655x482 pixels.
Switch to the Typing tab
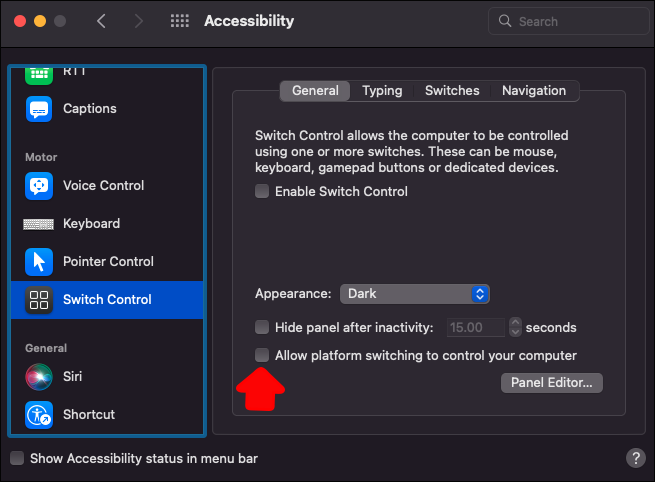pyautogui.click(x=382, y=91)
